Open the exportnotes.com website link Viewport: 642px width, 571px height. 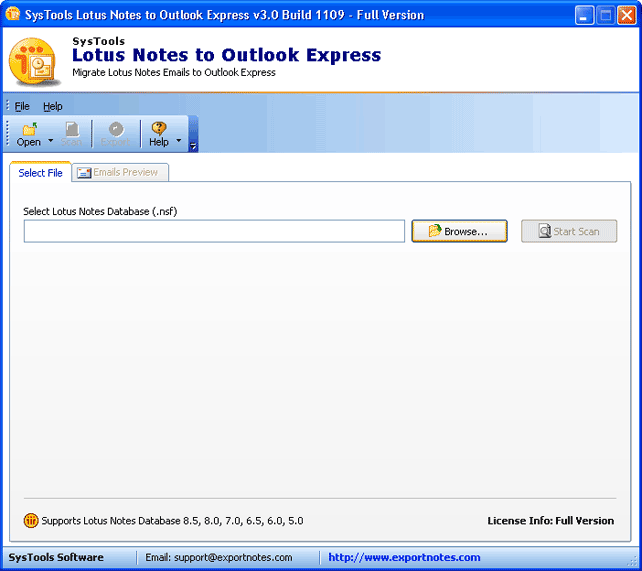click(404, 557)
